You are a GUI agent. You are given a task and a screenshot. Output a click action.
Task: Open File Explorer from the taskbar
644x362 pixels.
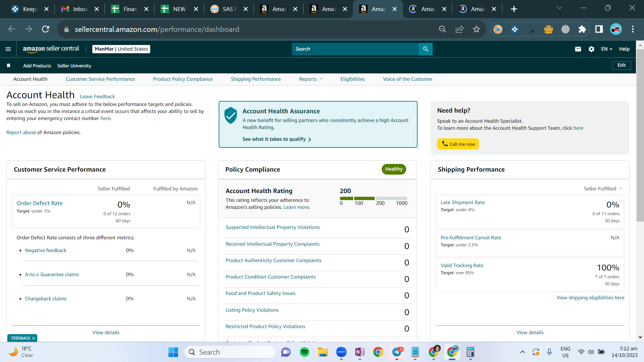[323, 352]
